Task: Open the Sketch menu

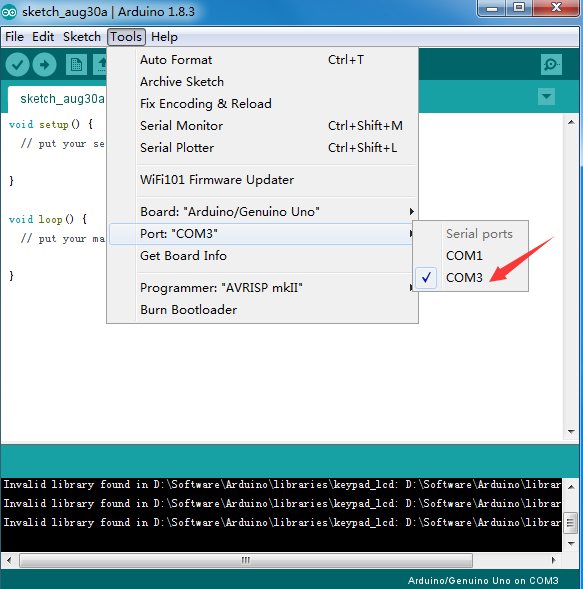Action: 82,37
